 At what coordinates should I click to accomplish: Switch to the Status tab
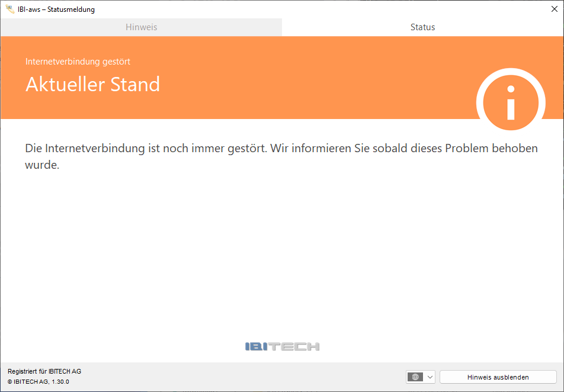[422, 27]
